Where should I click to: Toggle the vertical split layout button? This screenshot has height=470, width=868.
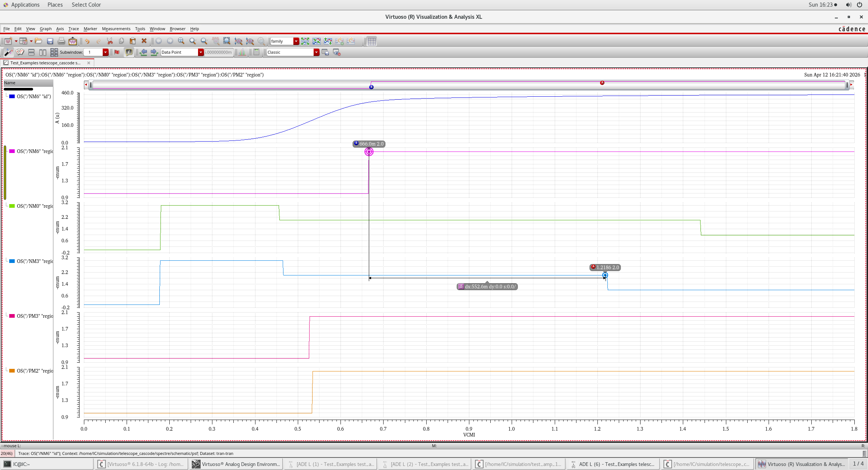(x=43, y=52)
